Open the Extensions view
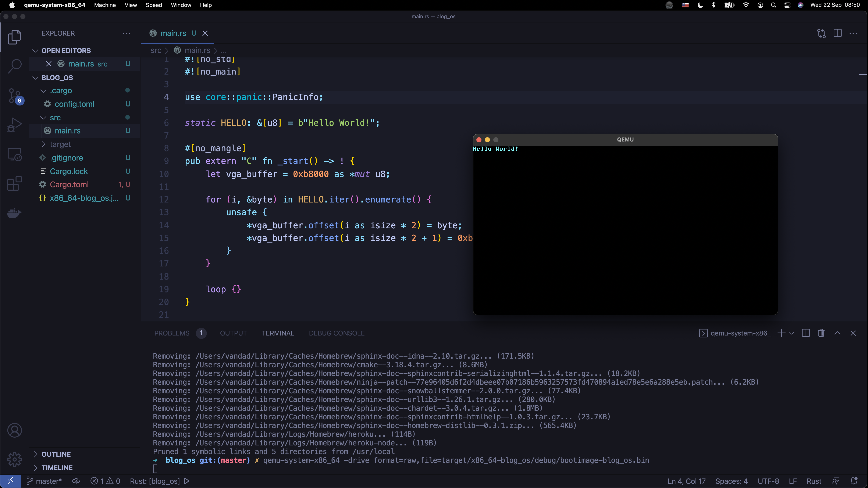 (14, 184)
